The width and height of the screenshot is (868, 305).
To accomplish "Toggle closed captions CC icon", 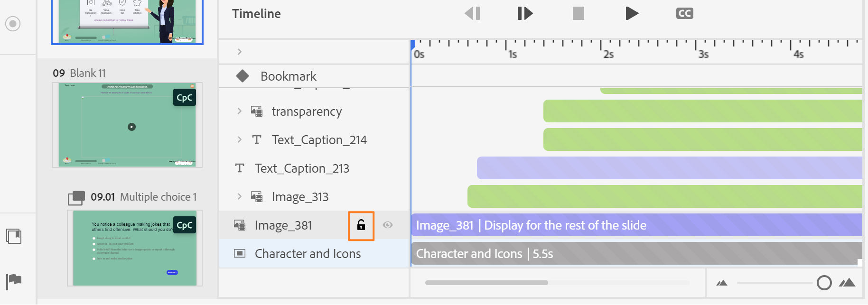I will click(x=684, y=13).
